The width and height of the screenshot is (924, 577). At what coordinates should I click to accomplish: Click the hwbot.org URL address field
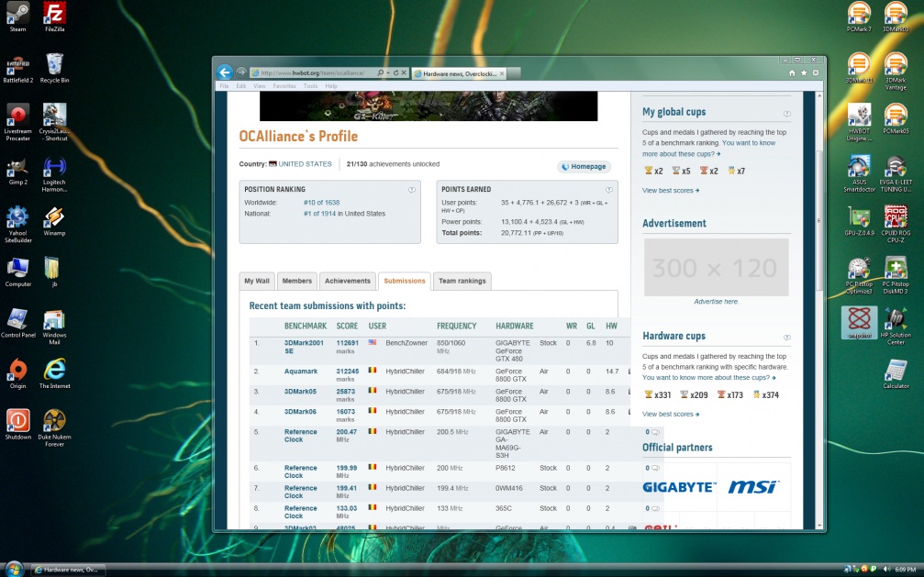coord(312,72)
